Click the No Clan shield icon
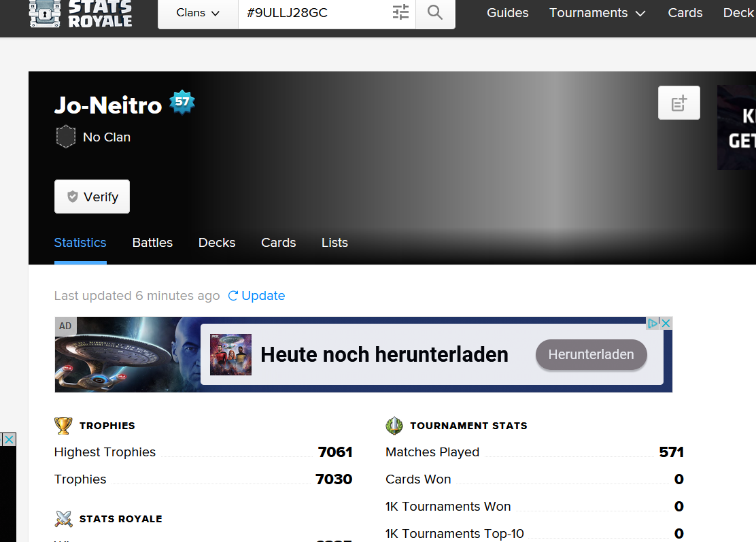 click(x=65, y=137)
